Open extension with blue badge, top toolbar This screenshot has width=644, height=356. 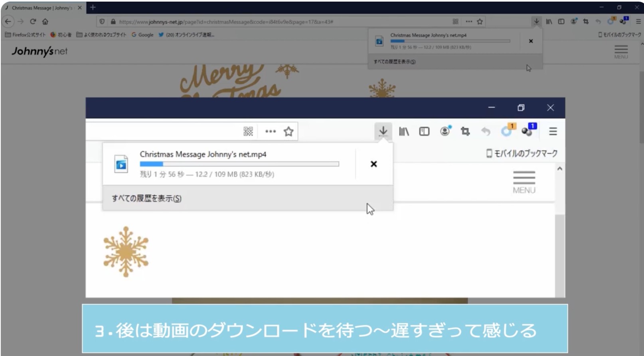click(624, 21)
